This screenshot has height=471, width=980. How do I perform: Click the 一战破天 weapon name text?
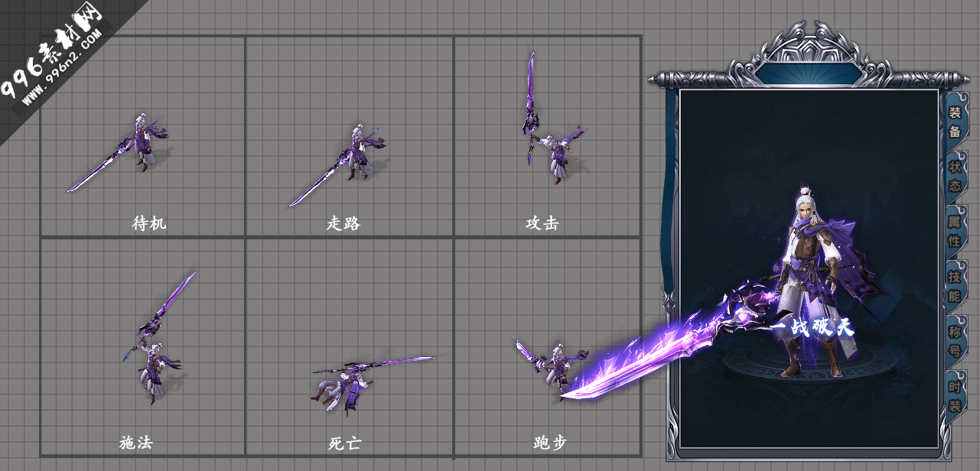[812, 327]
